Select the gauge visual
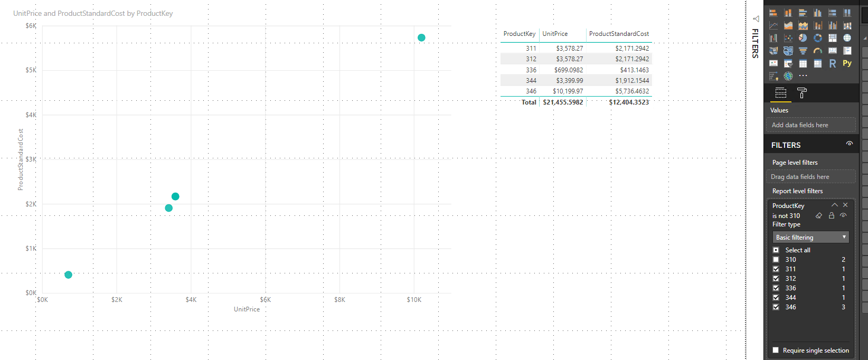The height and width of the screenshot is (360, 868). tap(818, 51)
